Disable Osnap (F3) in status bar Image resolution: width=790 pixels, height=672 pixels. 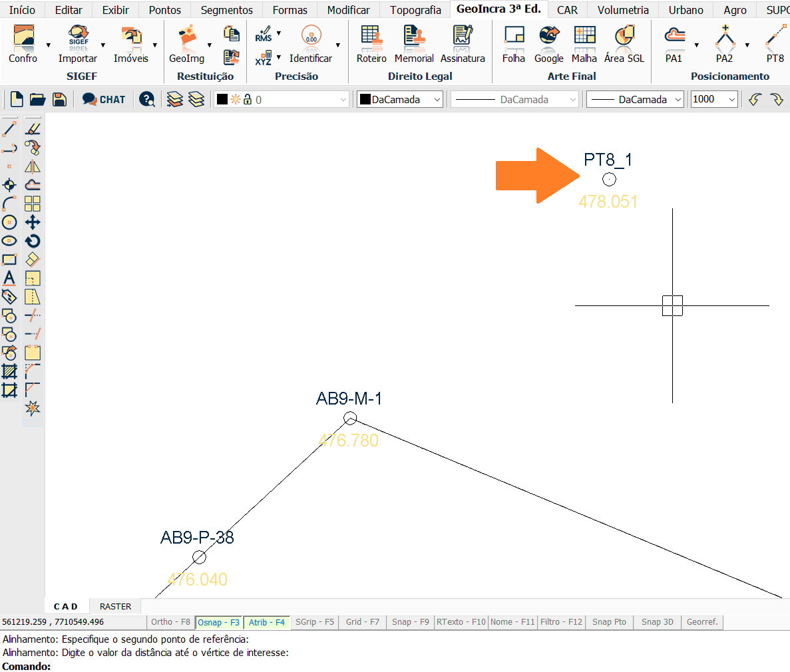pos(218,623)
